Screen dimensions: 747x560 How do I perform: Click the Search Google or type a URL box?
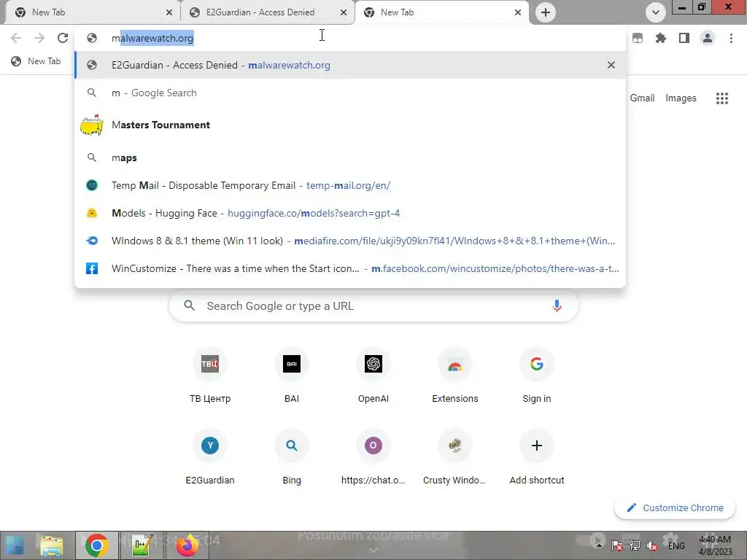point(373,306)
